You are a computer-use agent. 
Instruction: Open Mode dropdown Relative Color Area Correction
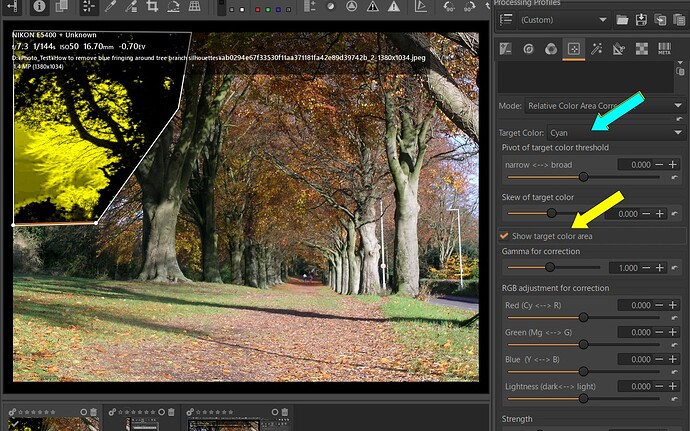pyautogui.click(x=605, y=106)
